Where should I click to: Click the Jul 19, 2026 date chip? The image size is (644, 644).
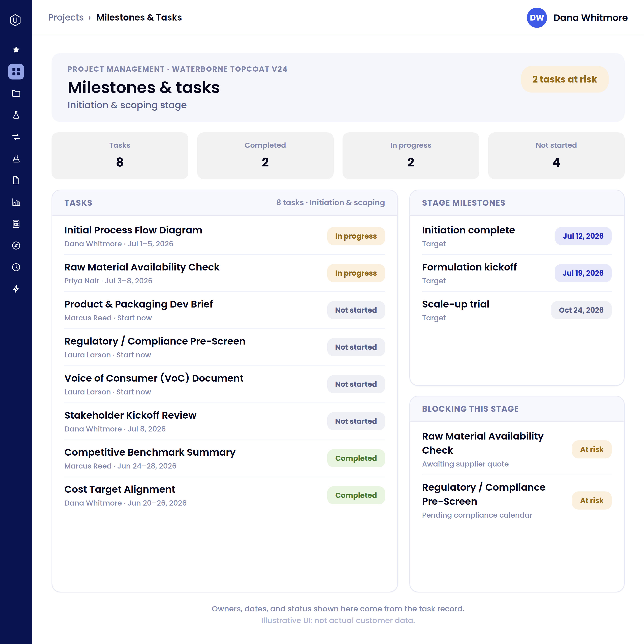pos(583,273)
